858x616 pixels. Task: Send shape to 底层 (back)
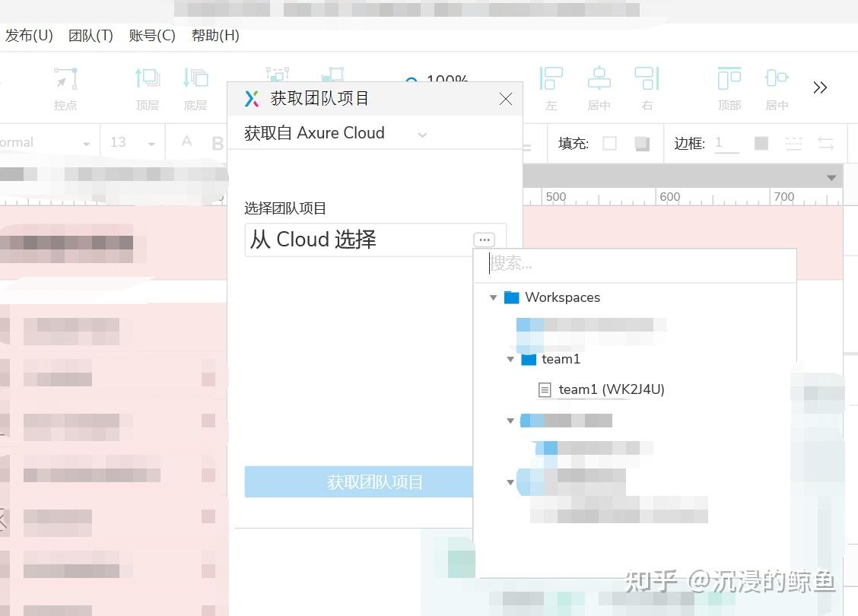(x=195, y=85)
